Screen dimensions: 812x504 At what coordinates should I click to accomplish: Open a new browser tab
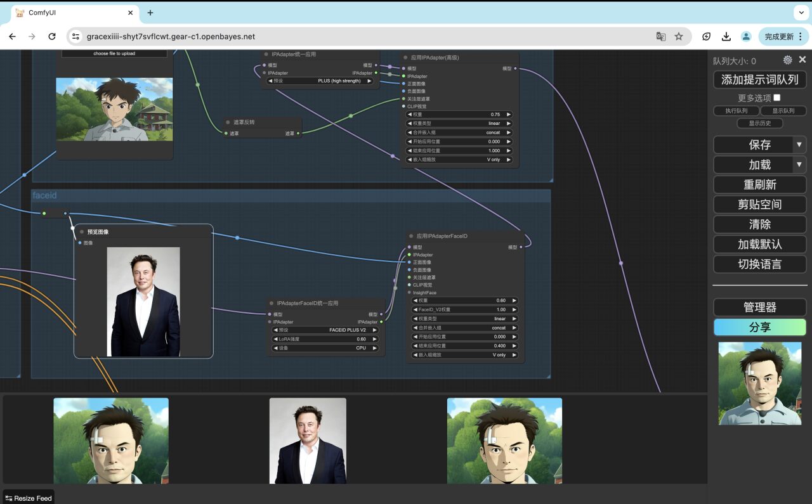pos(150,13)
